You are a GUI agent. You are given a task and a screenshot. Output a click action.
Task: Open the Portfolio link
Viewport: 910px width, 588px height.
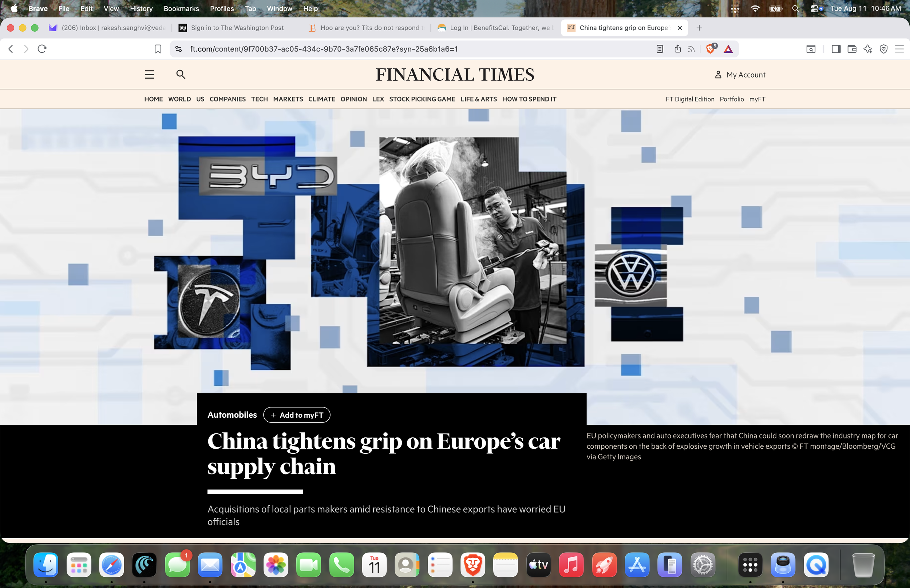[x=732, y=99]
